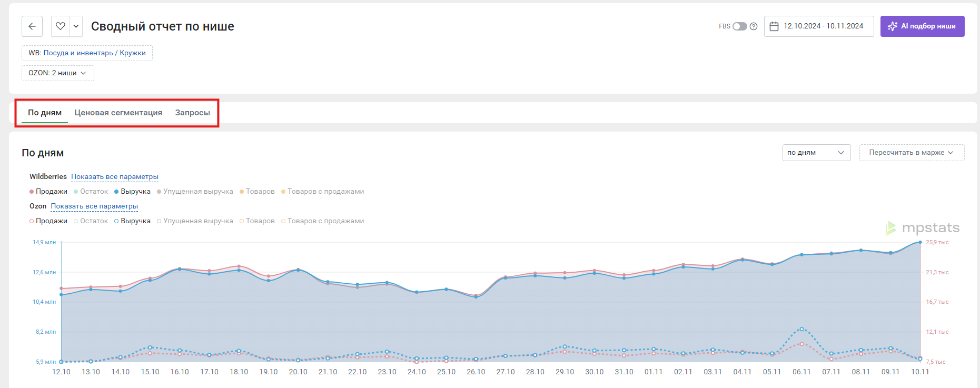This screenshot has height=388, width=980.
Task: Toggle Wildberries Упущенная выручка legend series
Action: point(195,192)
